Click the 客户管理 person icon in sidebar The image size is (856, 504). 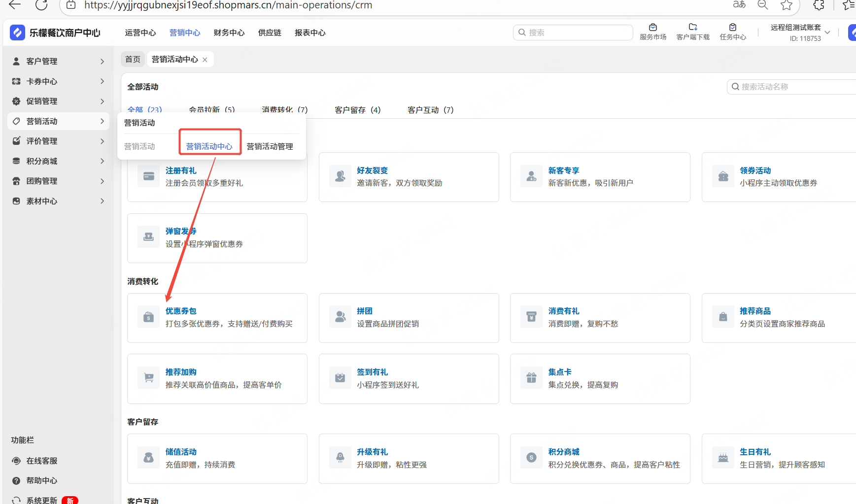coord(16,61)
